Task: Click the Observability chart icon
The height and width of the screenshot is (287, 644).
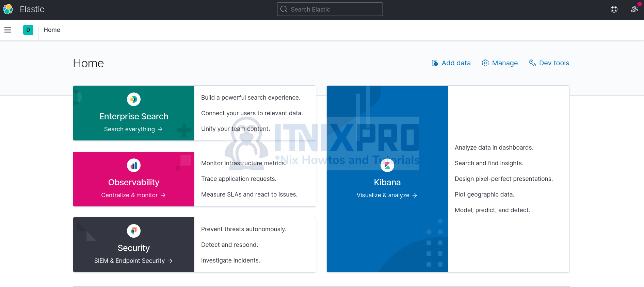Action: click(134, 165)
